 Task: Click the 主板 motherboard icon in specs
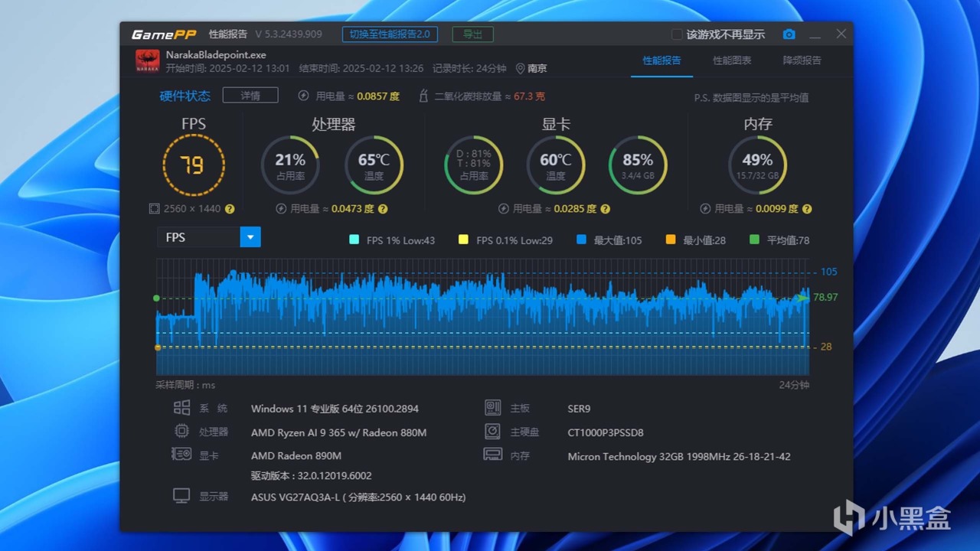pyautogui.click(x=492, y=408)
